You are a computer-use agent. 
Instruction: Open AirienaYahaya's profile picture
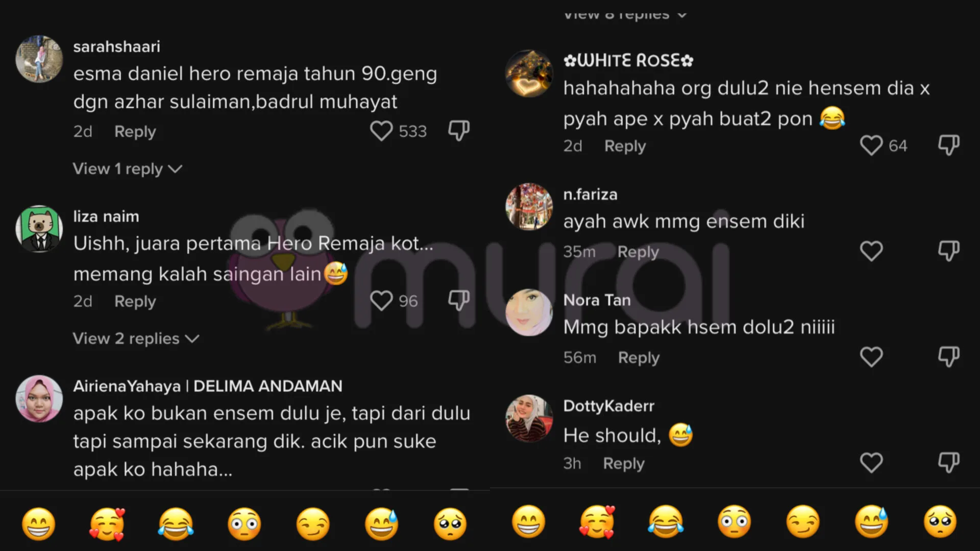[39, 398]
